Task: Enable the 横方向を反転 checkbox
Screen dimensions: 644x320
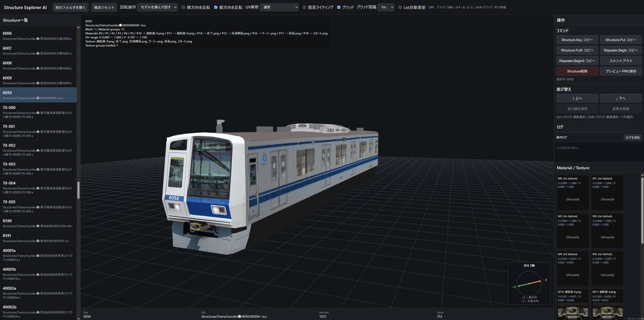Action: pyautogui.click(x=184, y=8)
